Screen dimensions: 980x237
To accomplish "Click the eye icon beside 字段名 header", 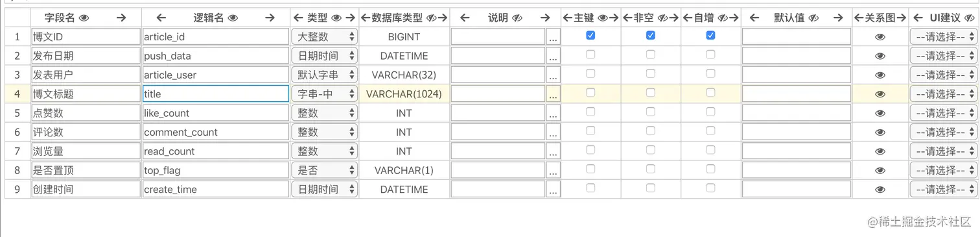I will 84,18.
